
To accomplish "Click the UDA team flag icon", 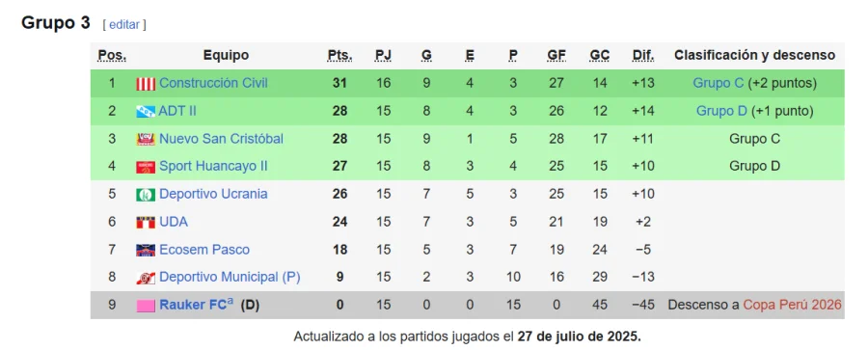I will [146, 223].
